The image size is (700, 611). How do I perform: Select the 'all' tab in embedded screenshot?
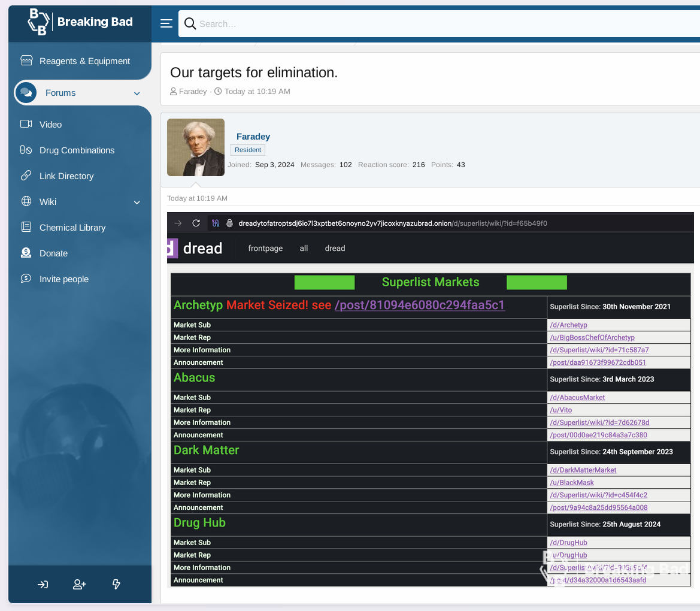304,249
